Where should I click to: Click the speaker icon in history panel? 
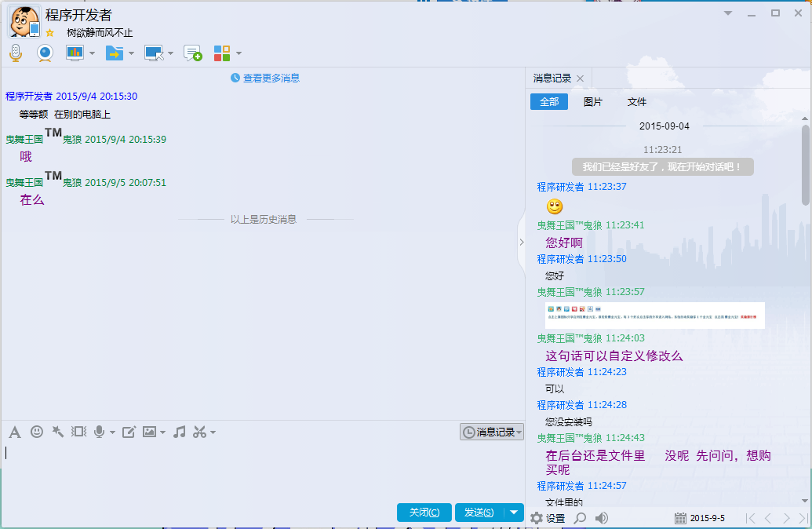click(601, 518)
